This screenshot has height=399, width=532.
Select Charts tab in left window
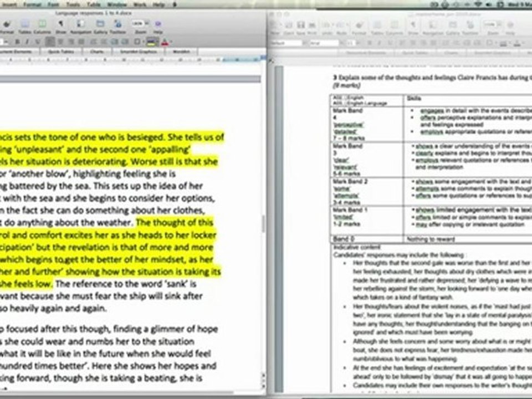tap(96, 52)
